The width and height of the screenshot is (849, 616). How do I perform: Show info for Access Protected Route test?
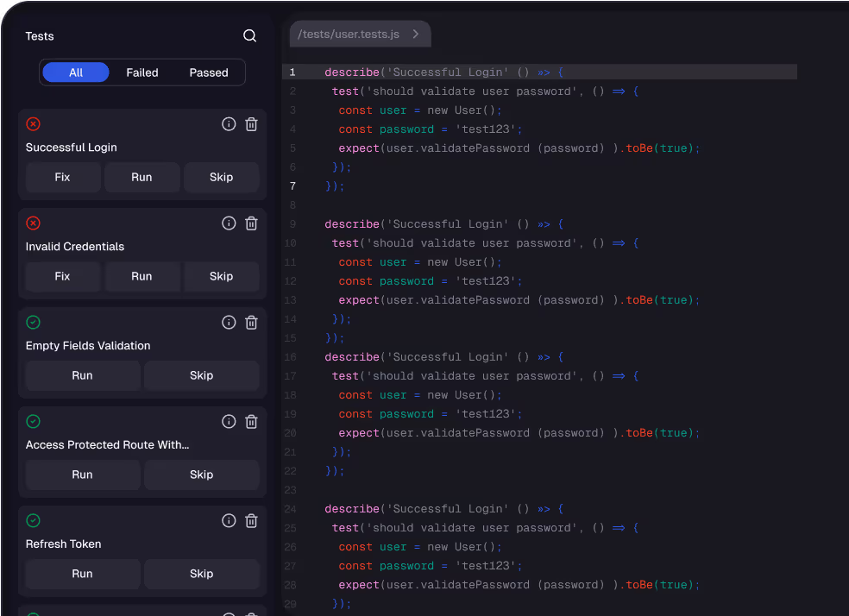click(x=229, y=421)
